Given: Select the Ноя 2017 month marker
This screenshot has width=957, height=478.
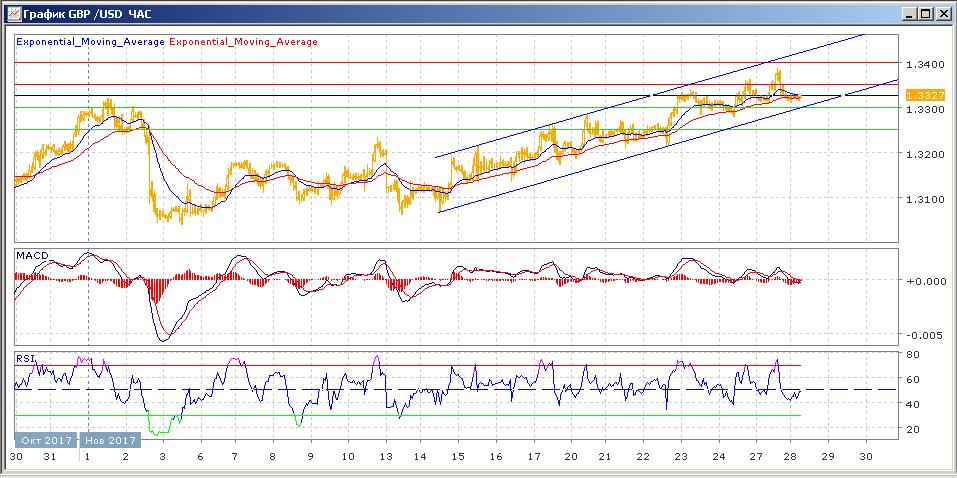Looking at the screenshot, I should pyautogui.click(x=108, y=440).
